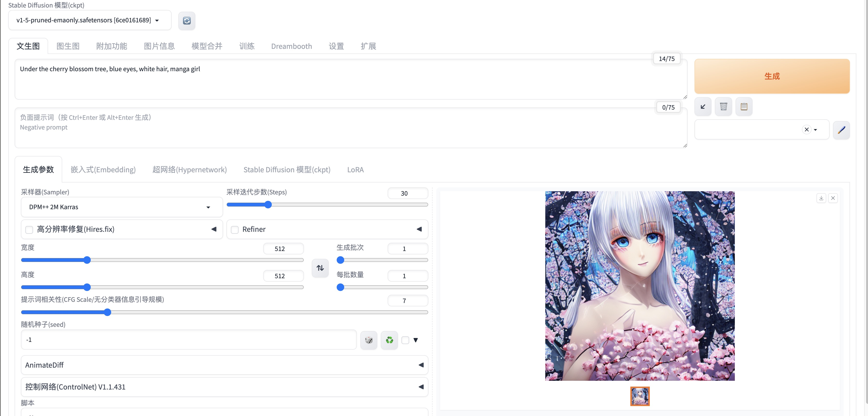Click the Steps value field showing 30

pos(408,193)
